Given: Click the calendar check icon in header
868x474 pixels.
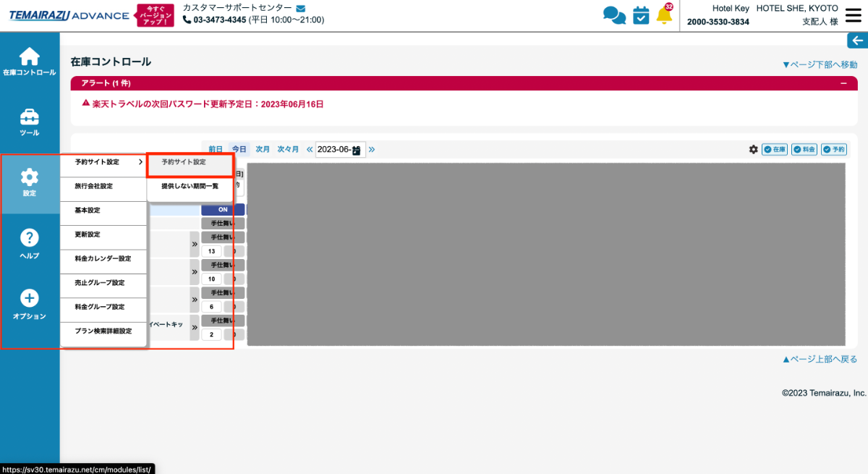Looking at the screenshot, I should tap(641, 15).
